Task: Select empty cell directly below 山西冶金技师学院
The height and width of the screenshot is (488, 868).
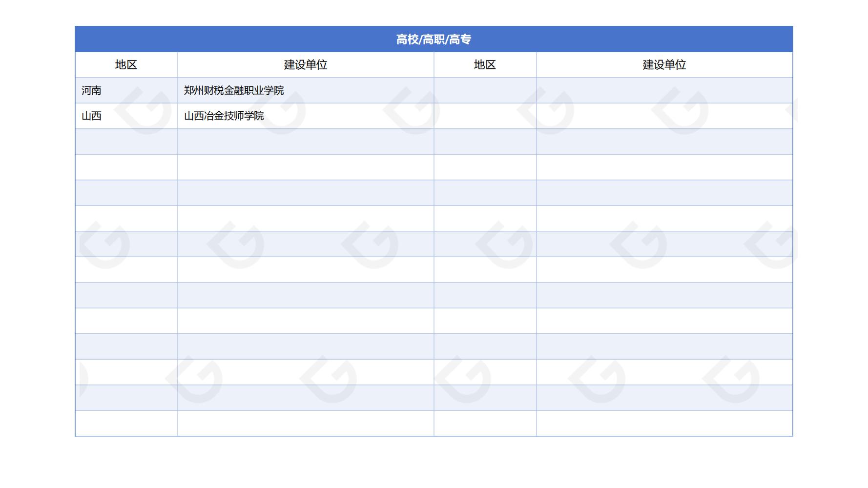Action: pyautogui.click(x=306, y=142)
